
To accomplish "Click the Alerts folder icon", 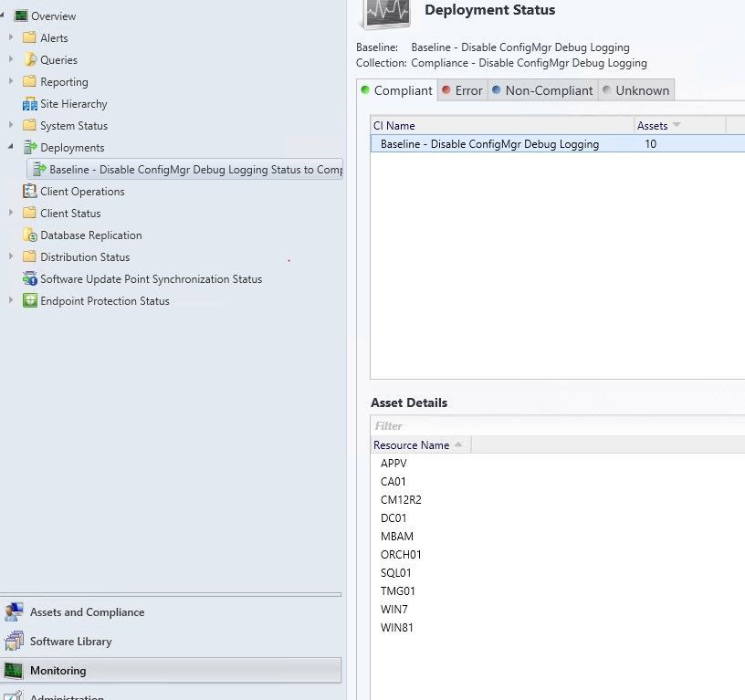I will click(x=29, y=37).
